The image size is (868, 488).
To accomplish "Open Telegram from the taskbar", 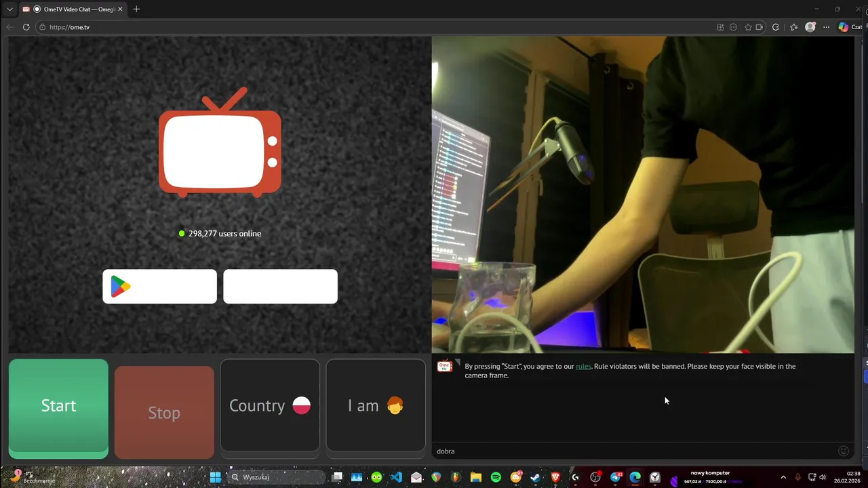I will coord(615,477).
